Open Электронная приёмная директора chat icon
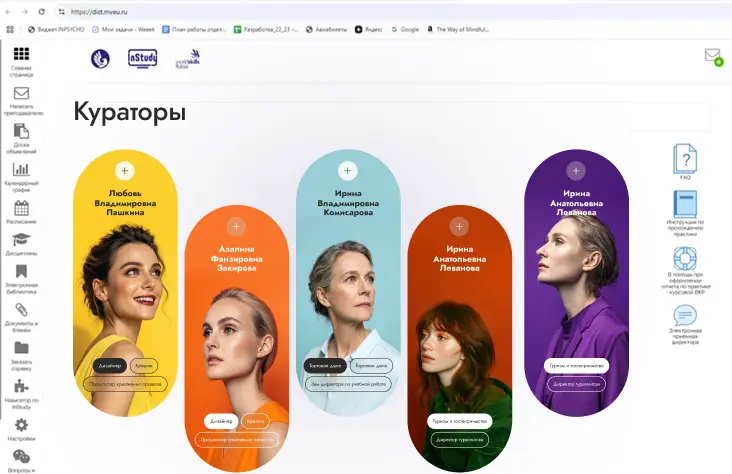 click(685, 315)
